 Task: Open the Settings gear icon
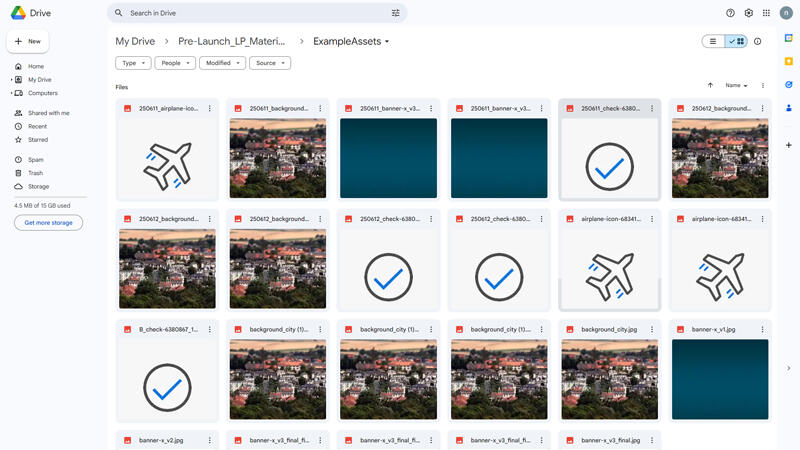pyautogui.click(x=748, y=13)
